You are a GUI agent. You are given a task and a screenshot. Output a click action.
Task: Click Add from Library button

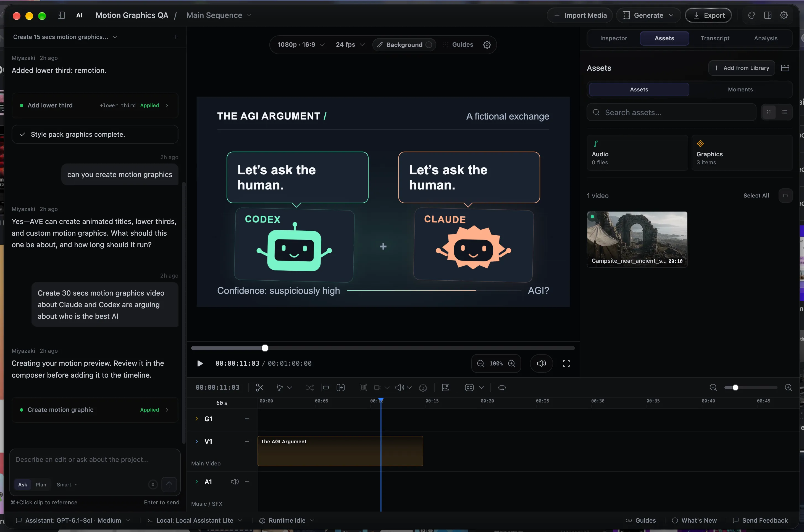[742, 68]
